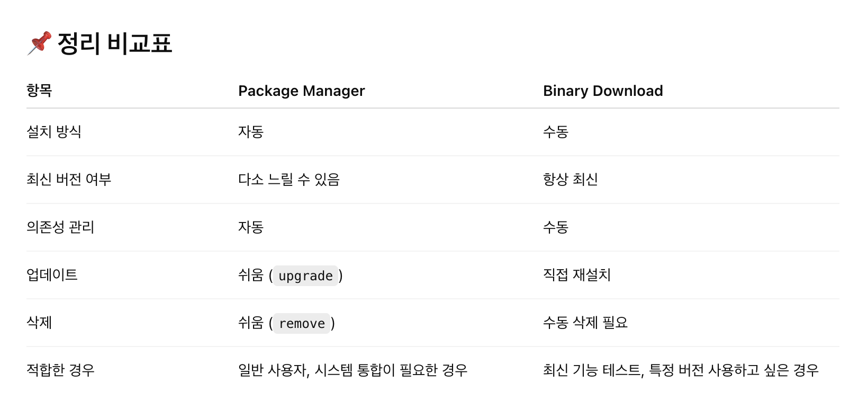Viewport: 868px width, 409px height.
Task: Click the red pushpin emoji icon
Action: pos(40,43)
